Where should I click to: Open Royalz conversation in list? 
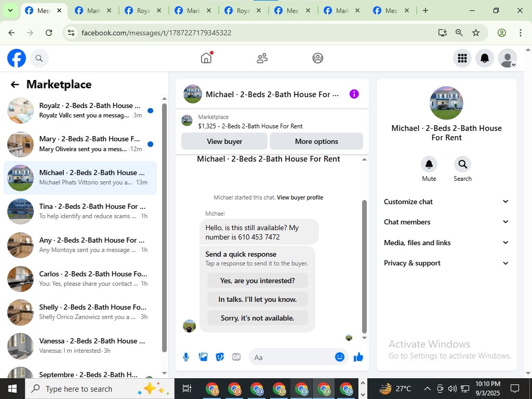[80, 111]
